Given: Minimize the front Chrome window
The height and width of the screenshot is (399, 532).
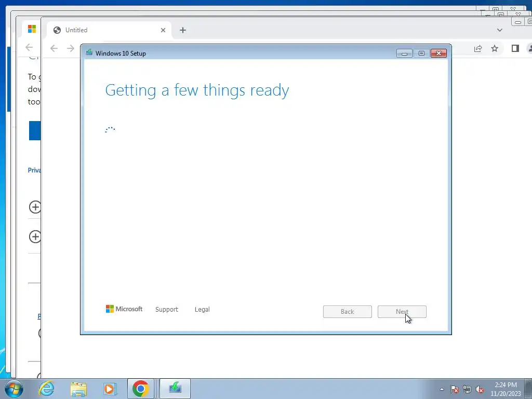Looking at the screenshot, I should pos(518,22).
